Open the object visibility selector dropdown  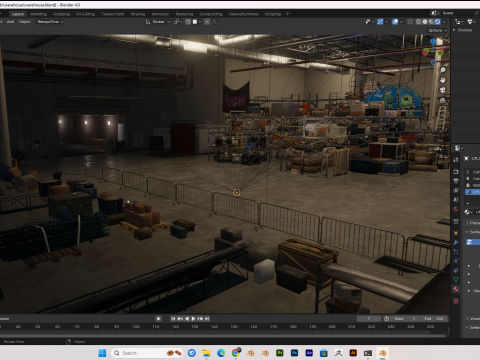coord(369,22)
